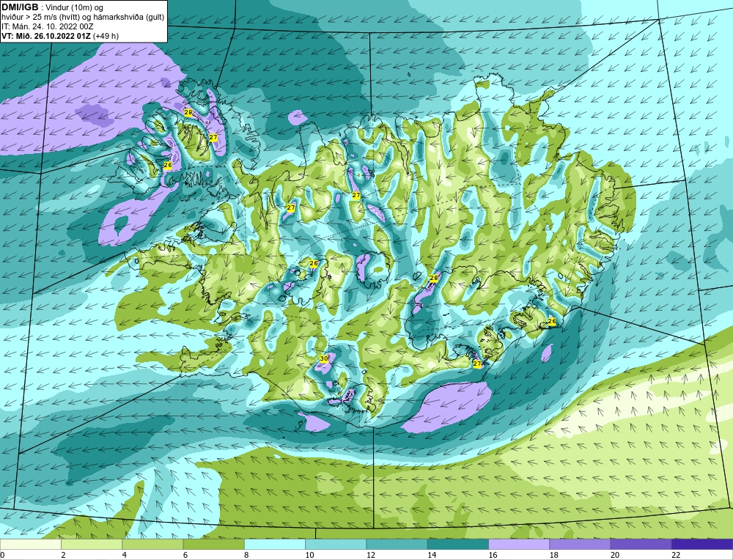The image size is (733, 560).
Task: Select the 8–10 m/s light cyan legend swatch
Action: pos(275,544)
